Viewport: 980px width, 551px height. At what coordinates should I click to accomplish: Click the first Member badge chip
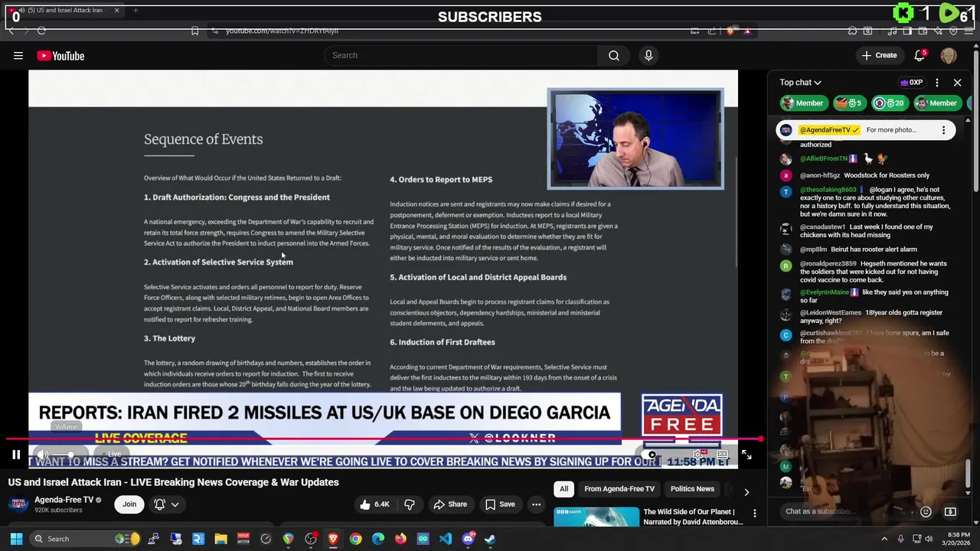[802, 103]
